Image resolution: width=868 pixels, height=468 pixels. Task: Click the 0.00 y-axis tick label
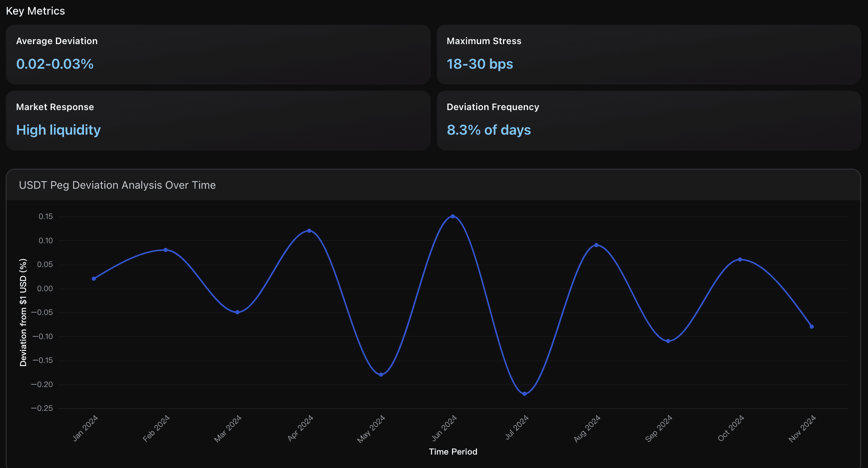point(45,288)
